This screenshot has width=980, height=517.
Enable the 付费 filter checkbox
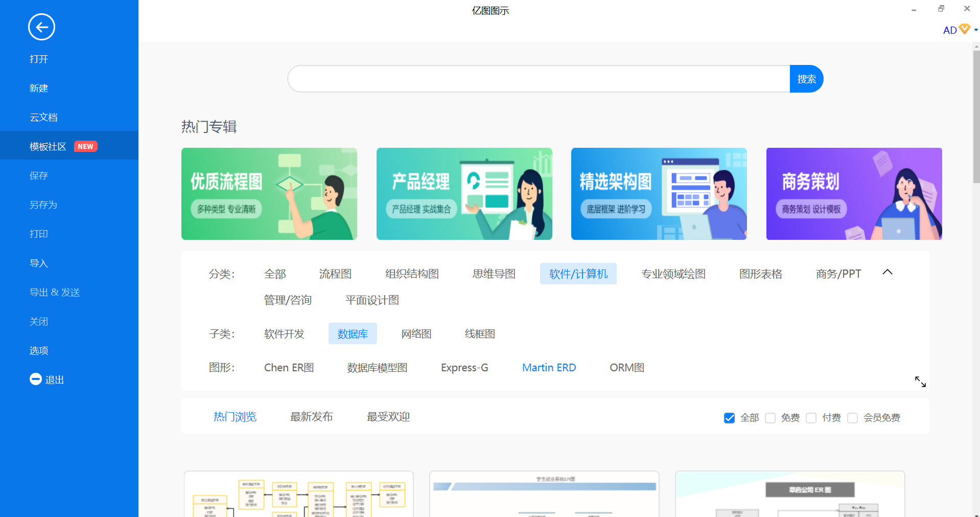pyautogui.click(x=811, y=418)
